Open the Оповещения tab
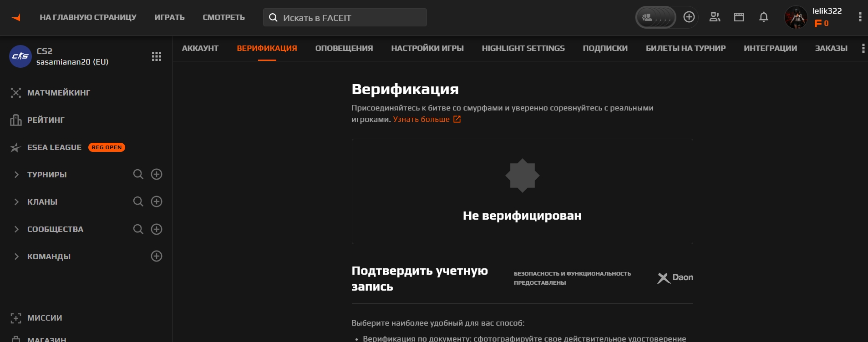Screen dimensions: 868x342 pyautogui.click(x=344, y=48)
